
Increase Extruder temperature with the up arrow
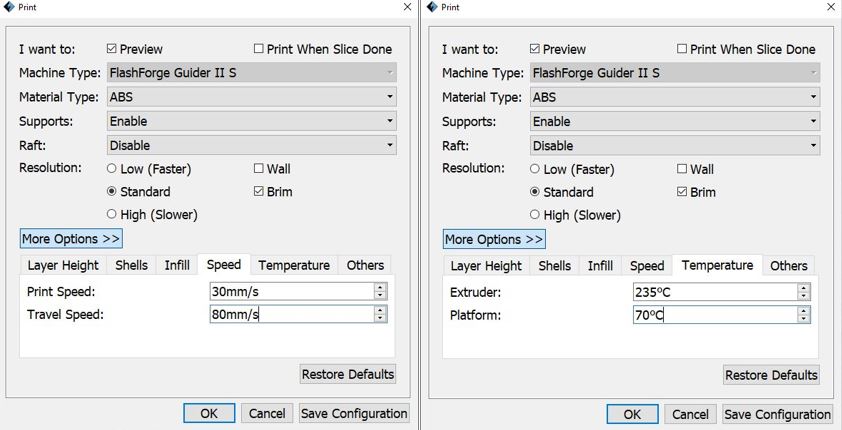[x=803, y=288]
